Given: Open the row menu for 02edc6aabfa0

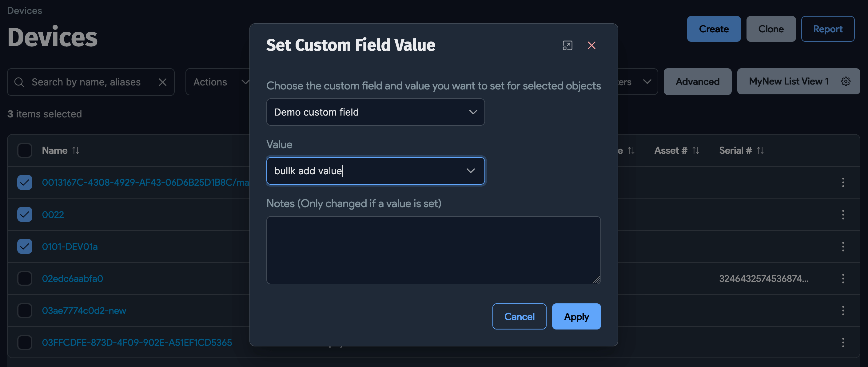Looking at the screenshot, I should [x=843, y=278].
